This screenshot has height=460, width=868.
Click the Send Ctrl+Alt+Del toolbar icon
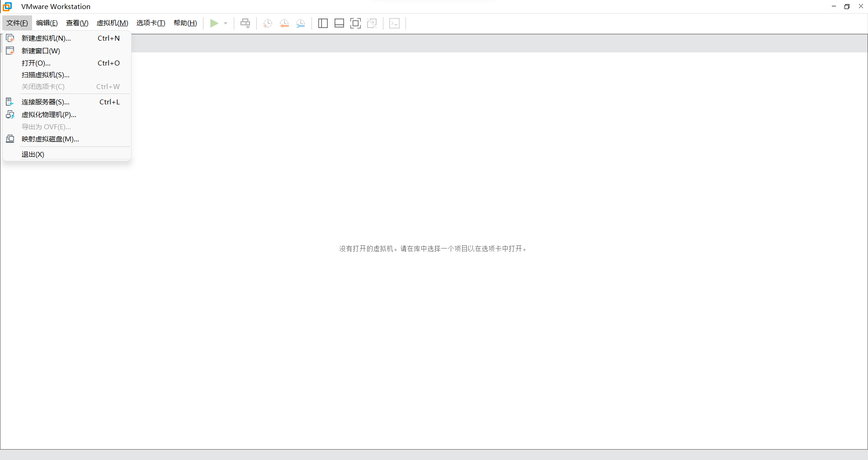pos(245,23)
